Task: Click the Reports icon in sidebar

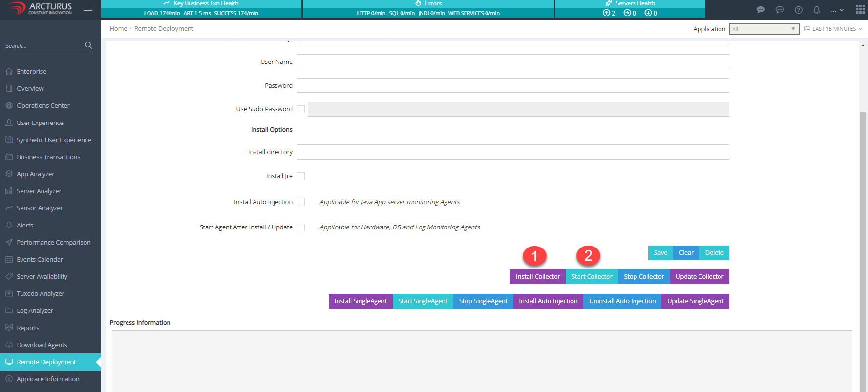Action: [9, 328]
